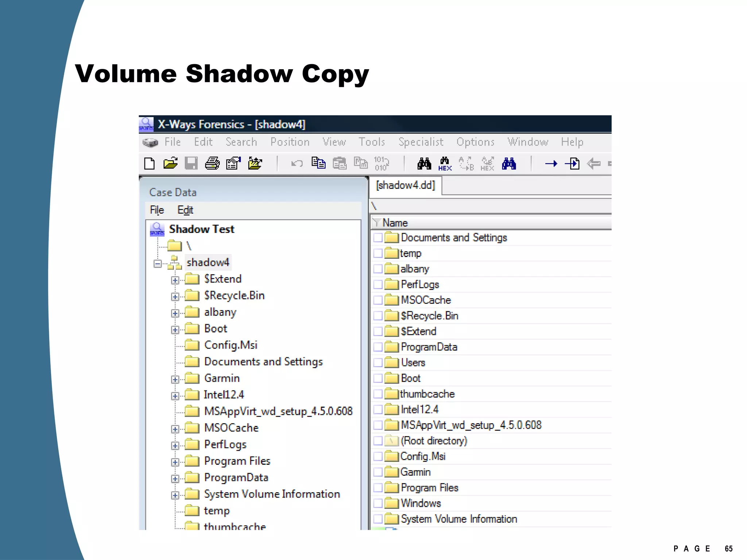The height and width of the screenshot is (560, 747).
Task: Open the Options menu
Action: [x=475, y=142]
